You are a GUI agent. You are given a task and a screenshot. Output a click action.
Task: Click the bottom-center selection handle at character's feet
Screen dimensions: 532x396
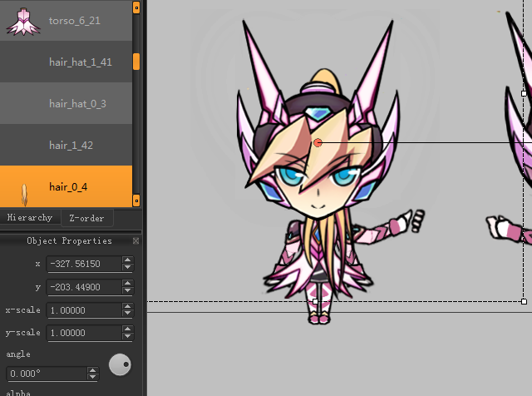coord(315,301)
